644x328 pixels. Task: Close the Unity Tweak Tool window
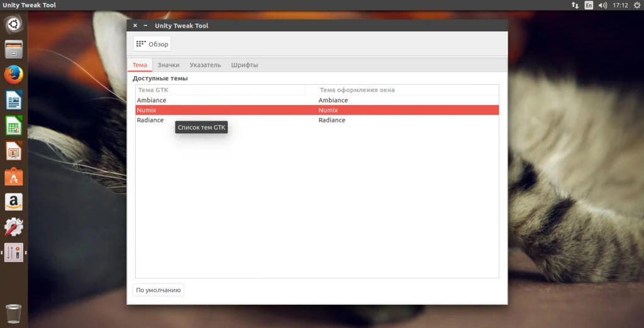point(135,26)
